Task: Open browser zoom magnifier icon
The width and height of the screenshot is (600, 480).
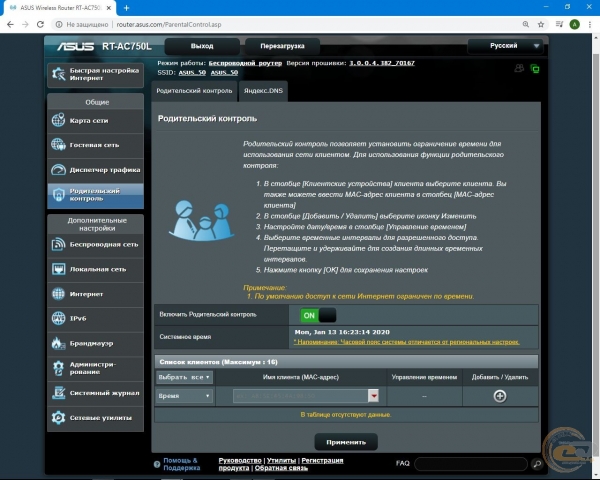Action: point(526,24)
